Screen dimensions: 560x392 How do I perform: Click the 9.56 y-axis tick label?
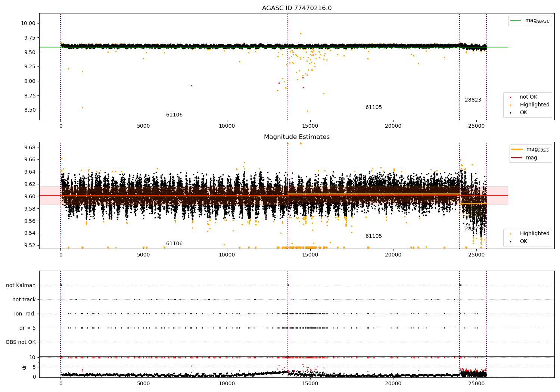coord(29,221)
